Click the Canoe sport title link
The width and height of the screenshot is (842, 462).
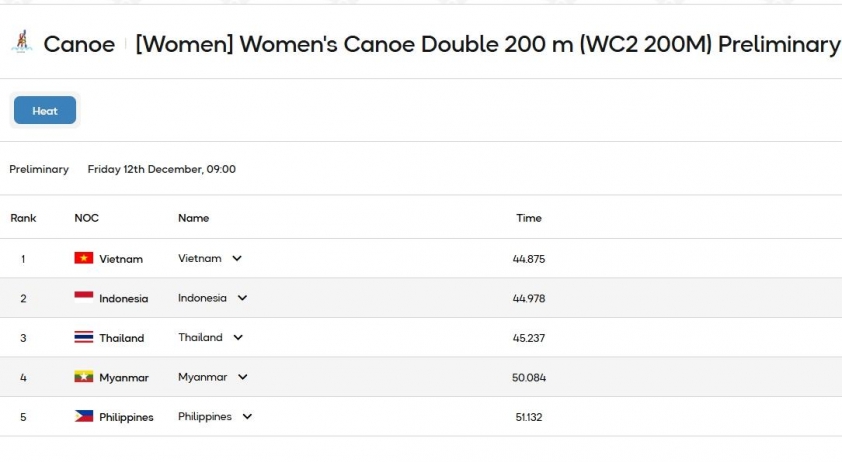point(79,45)
